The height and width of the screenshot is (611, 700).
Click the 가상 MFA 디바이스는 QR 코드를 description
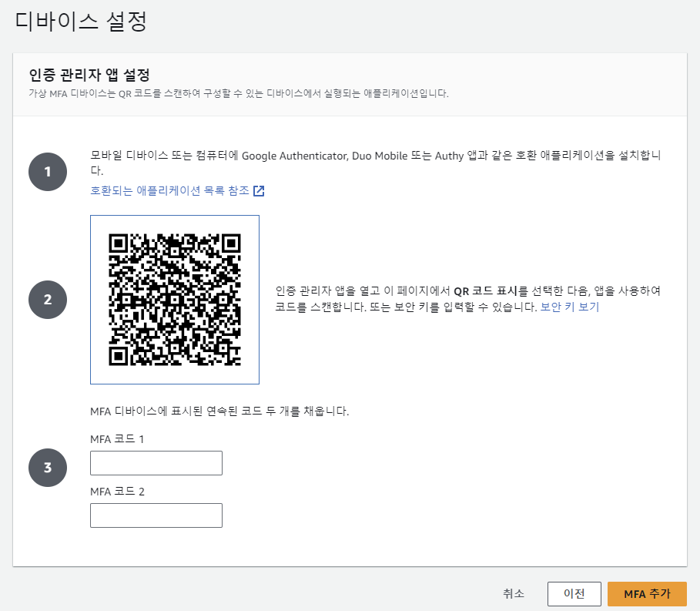(239, 93)
